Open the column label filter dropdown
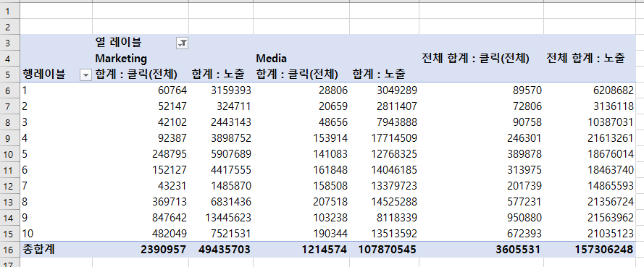This screenshot has height=267, width=644. tap(182, 43)
